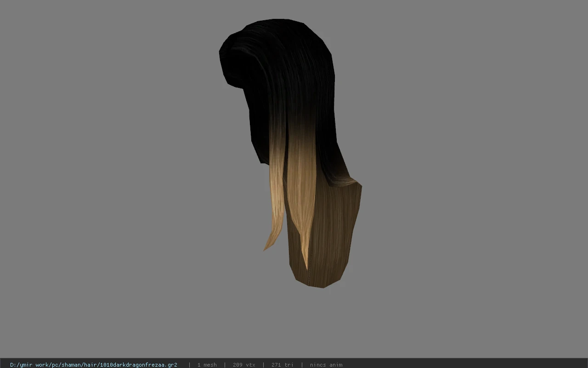Click the "hair" folder segment in file path
The image size is (588, 368).
(91, 365)
